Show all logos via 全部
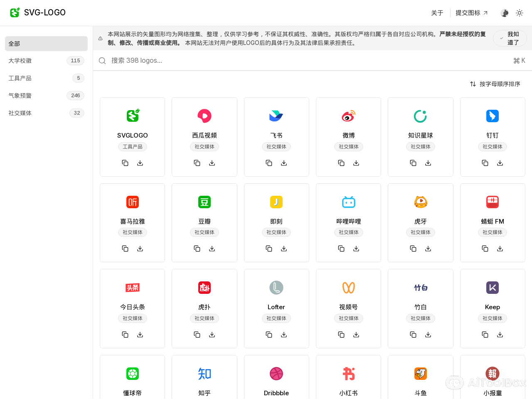The image size is (532, 399). click(46, 44)
